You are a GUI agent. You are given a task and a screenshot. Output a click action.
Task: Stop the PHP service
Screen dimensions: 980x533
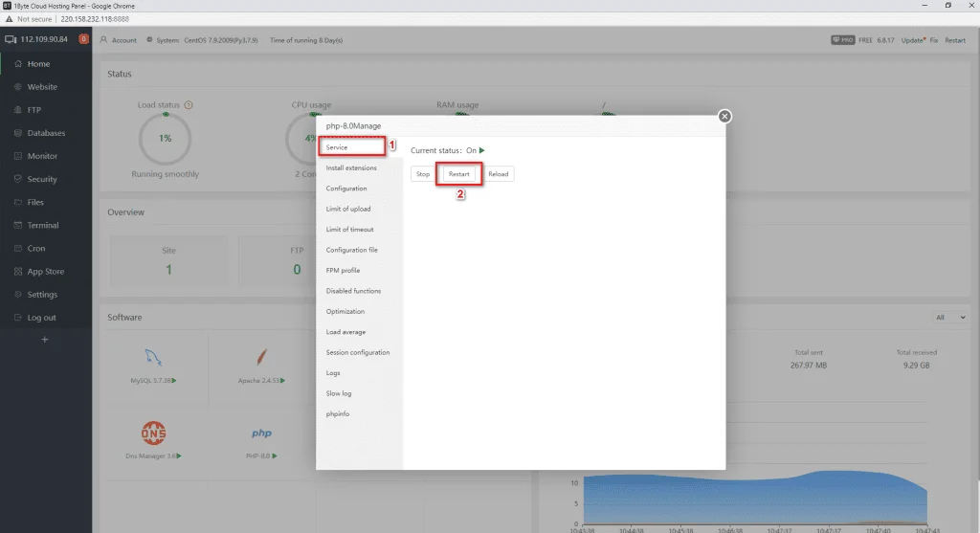coord(422,174)
